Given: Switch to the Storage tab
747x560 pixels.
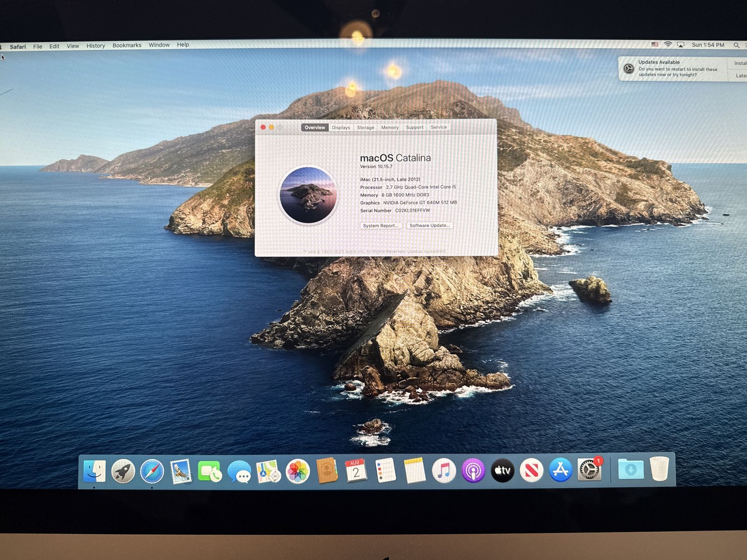Looking at the screenshot, I should pyautogui.click(x=366, y=127).
